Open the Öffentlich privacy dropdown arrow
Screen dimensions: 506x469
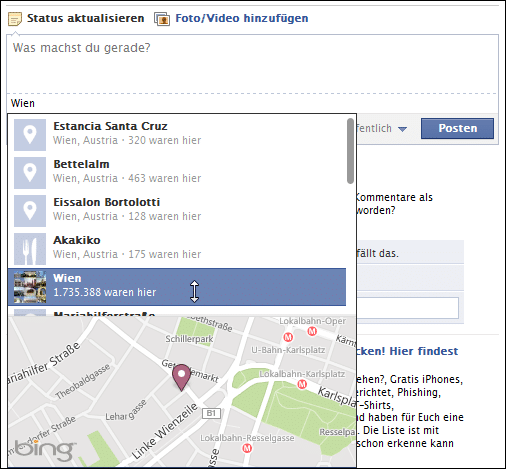tap(402, 129)
